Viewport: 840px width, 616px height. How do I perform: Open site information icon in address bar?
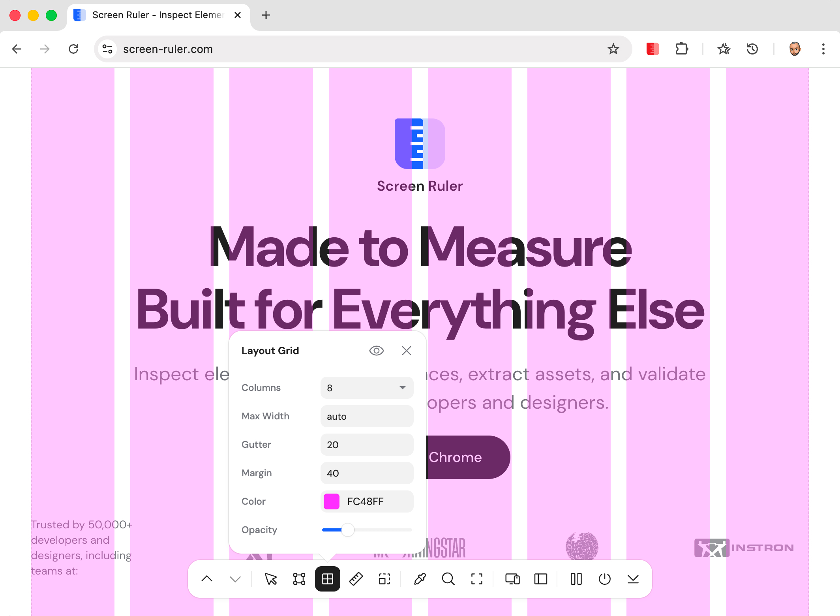tap(107, 49)
